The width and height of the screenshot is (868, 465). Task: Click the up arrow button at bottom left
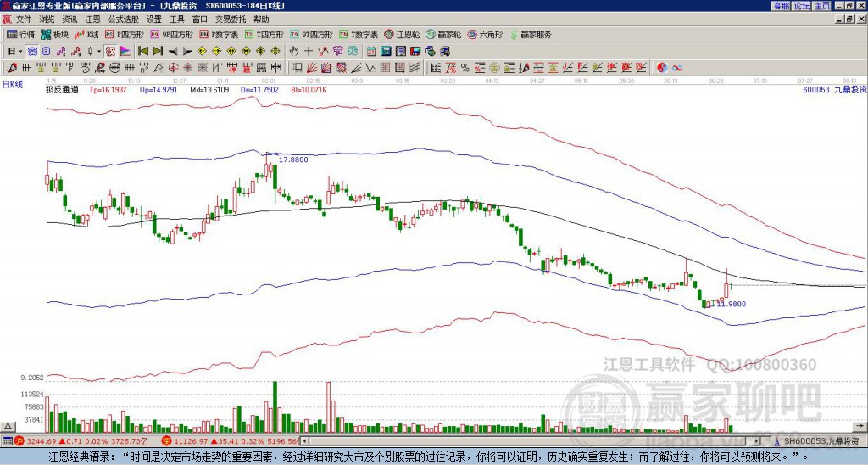coord(8,426)
